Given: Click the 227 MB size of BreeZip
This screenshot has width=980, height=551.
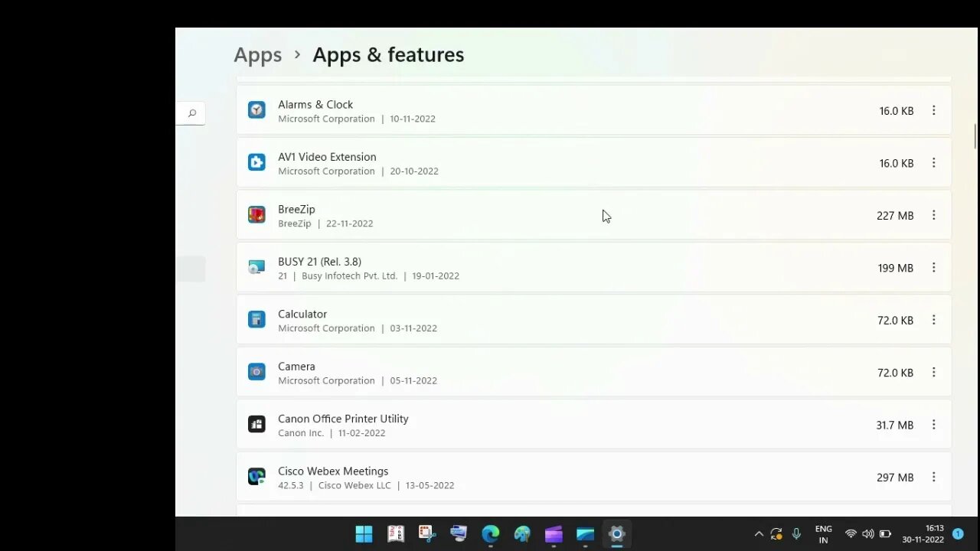Looking at the screenshot, I should pos(895,216).
